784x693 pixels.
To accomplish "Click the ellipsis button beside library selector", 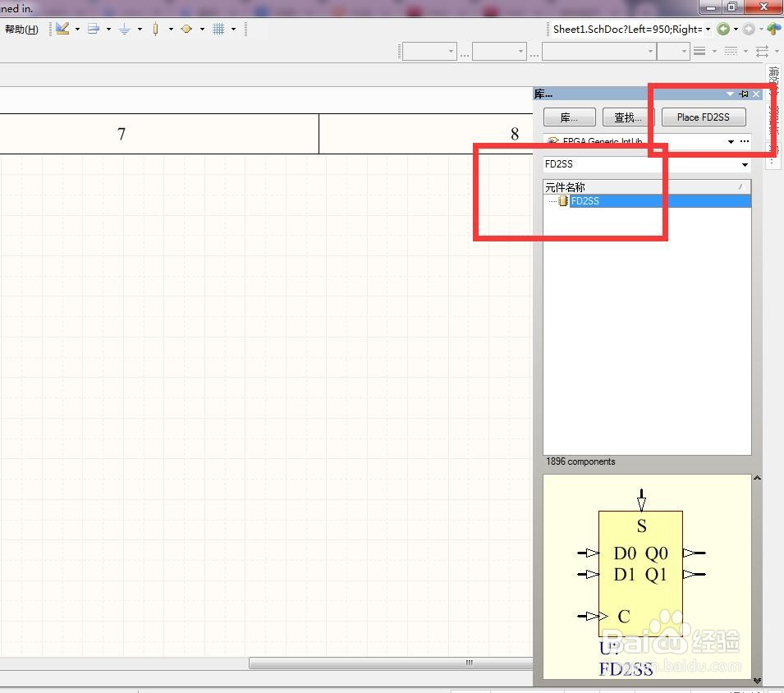I will pos(745,141).
